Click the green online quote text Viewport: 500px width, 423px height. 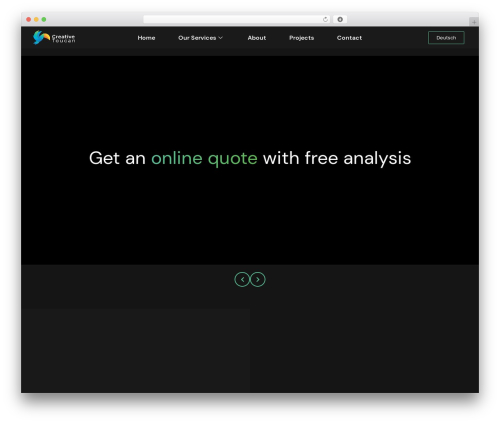click(204, 158)
